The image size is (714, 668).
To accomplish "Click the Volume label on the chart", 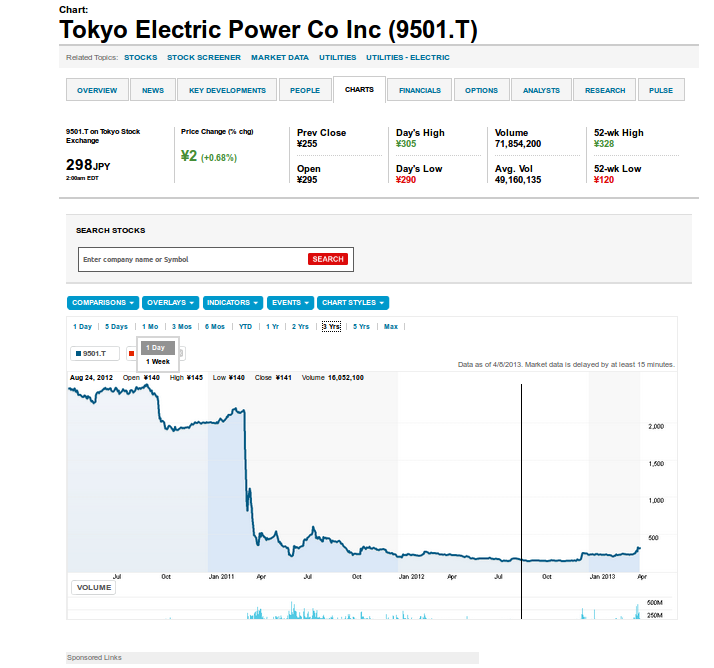I will point(94,587).
